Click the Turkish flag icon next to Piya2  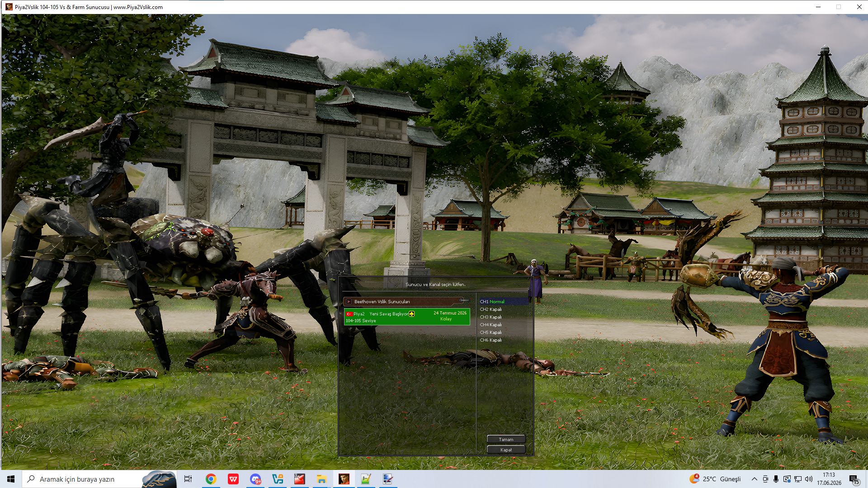pyautogui.click(x=349, y=314)
